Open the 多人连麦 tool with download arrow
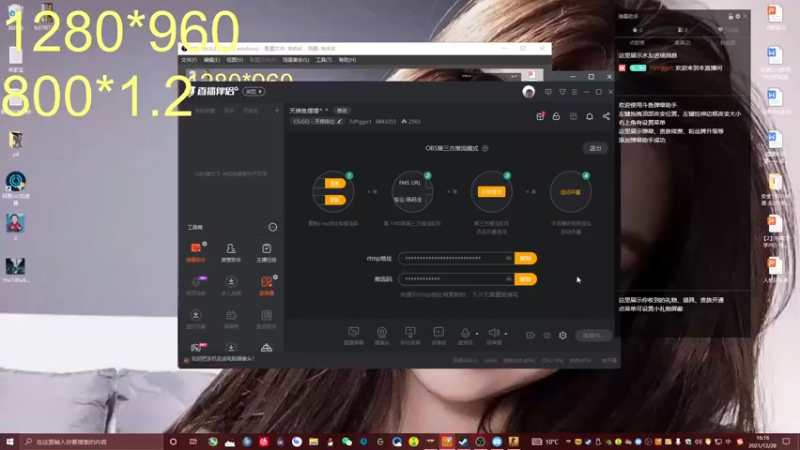 point(231,285)
